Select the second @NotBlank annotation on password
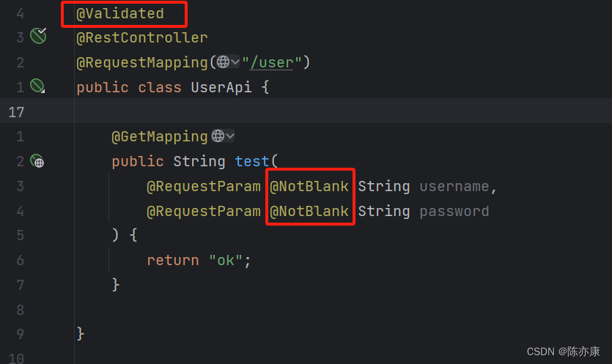This screenshot has height=364, width=612. [309, 212]
